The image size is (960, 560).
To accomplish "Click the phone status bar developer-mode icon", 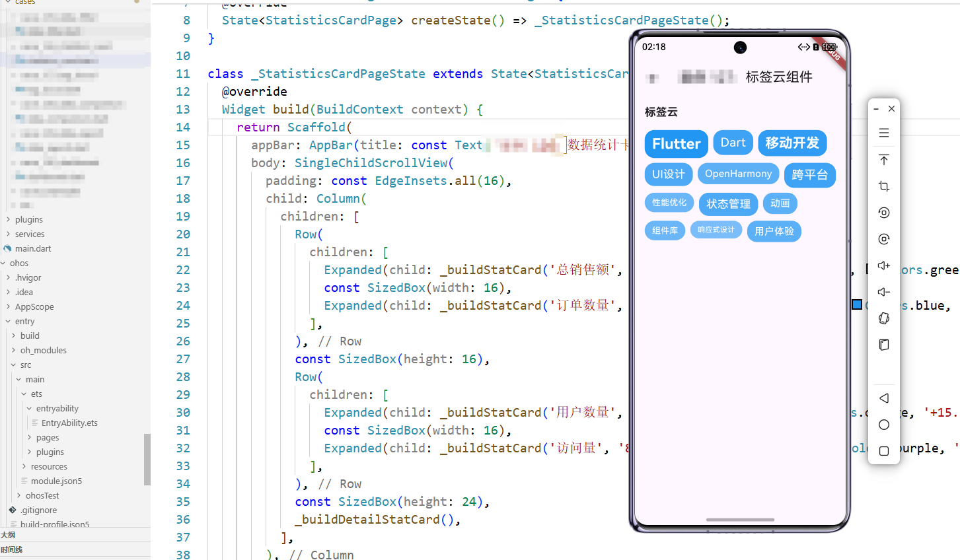I will tap(803, 47).
